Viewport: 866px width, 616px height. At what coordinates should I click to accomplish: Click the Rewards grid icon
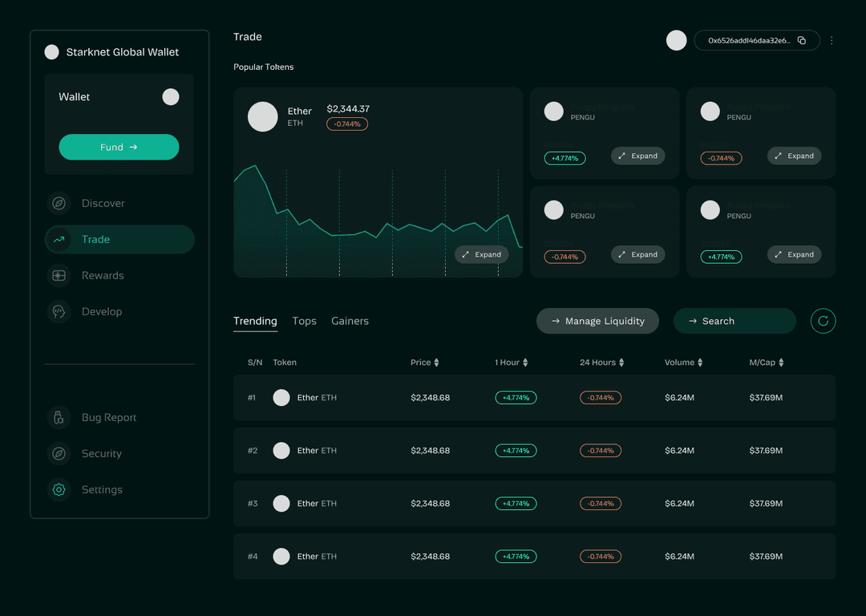tap(59, 275)
